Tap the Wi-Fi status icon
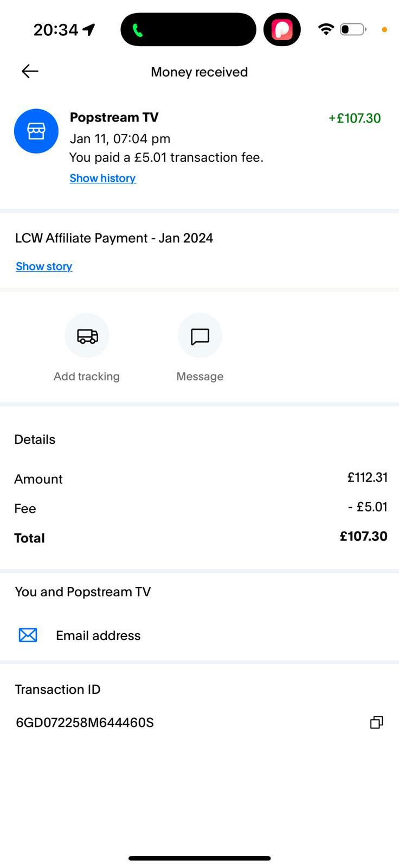The image size is (399, 868). [325, 29]
